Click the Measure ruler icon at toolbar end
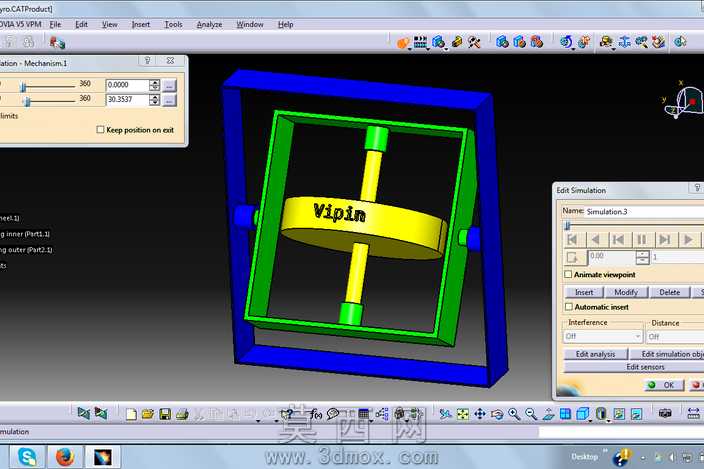Viewport: 704px width, 469px height. pos(694,414)
